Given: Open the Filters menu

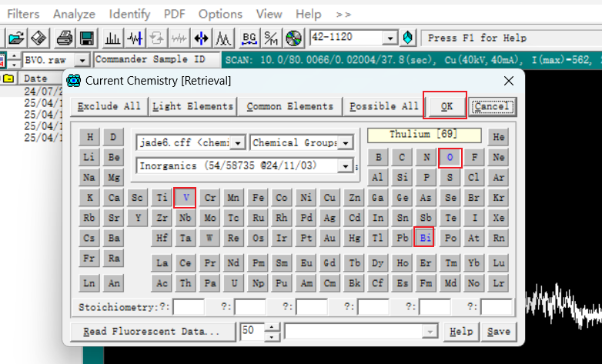Looking at the screenshot, I should (x=23, y=14).
